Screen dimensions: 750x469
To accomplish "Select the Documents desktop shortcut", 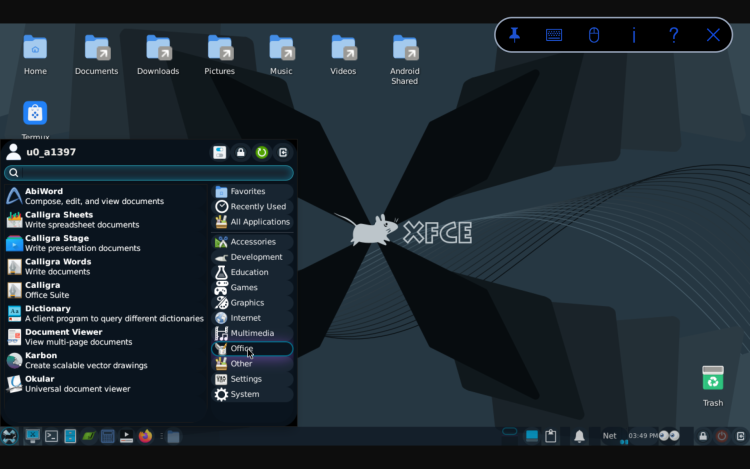I will (x=97, y=55).
